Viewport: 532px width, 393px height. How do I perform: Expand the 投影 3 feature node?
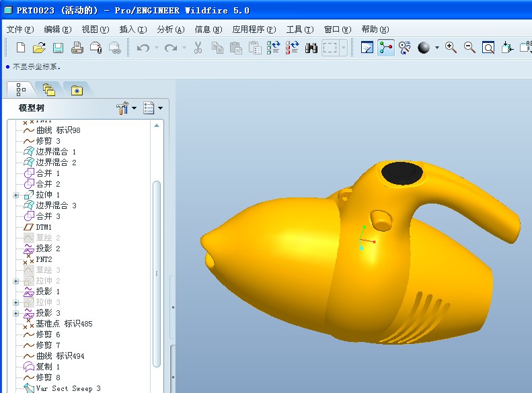(x=16, y=313)
